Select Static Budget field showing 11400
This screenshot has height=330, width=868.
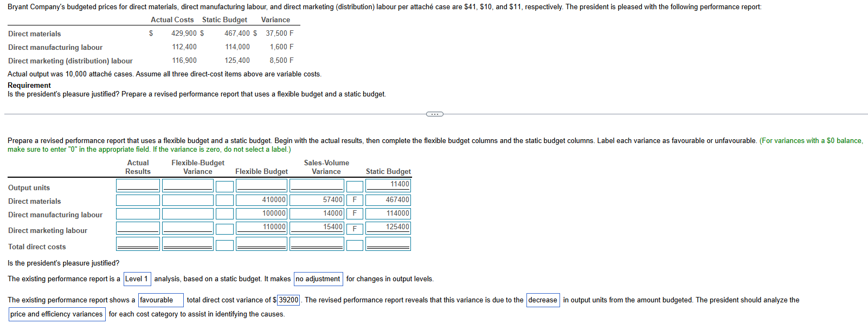388,185
